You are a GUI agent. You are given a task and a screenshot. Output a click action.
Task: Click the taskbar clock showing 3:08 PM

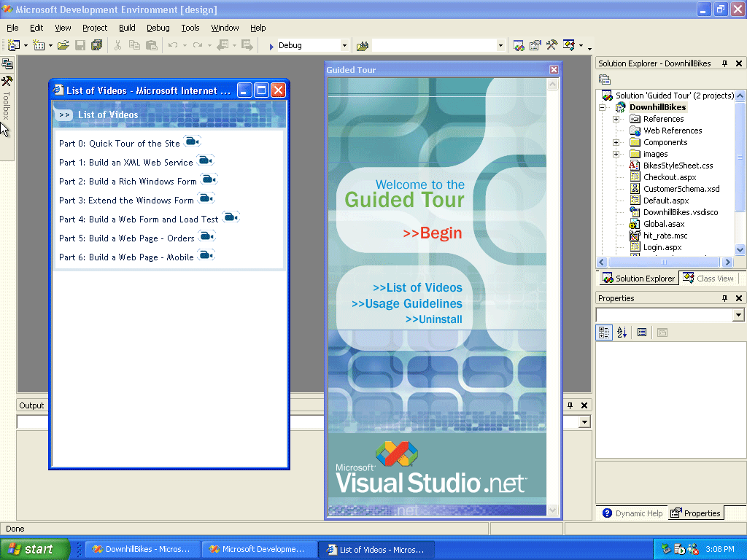(x=720, y=549)
